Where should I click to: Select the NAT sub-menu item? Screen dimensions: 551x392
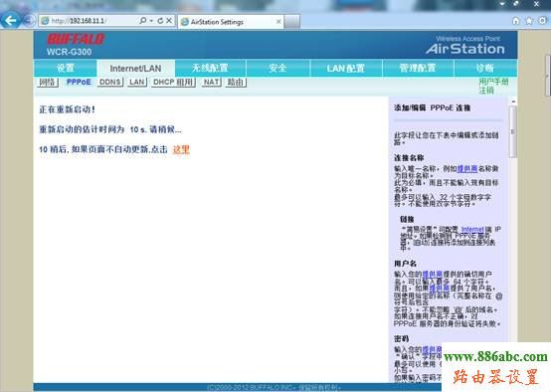(x=211, y=83)
